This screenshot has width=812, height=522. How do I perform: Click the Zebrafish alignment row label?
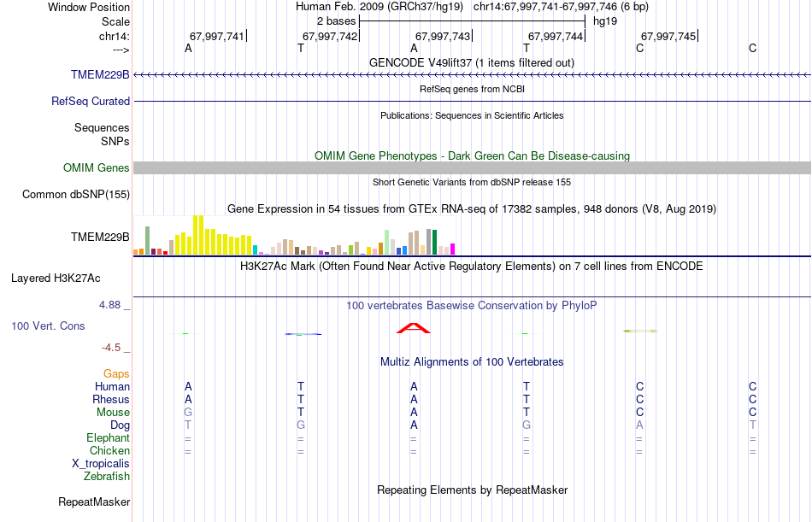click(x=107, y=476)
